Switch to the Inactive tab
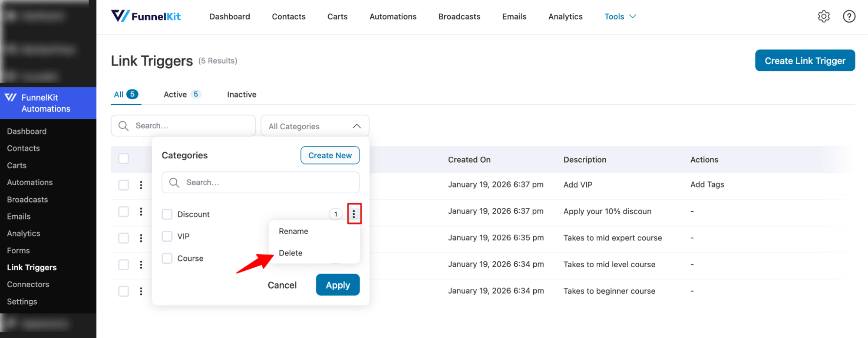This screenshot has width=868, height=338. [241, 95]
